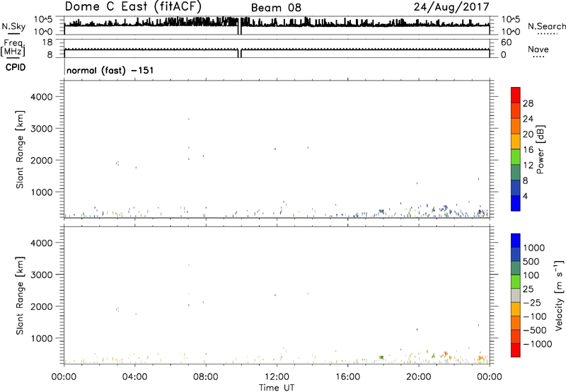Click the 'N.Search' legend label
The image size is (566, 392).
pos(546,26)
